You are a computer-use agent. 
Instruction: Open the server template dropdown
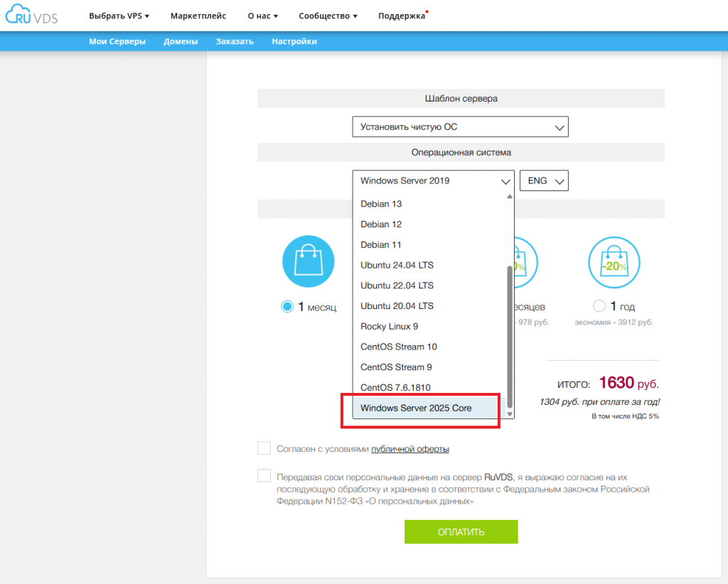[x=460, y=127]
